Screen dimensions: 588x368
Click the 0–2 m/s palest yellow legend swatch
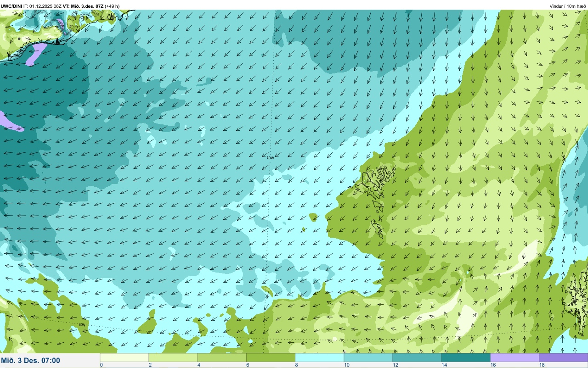click(124, 357)
